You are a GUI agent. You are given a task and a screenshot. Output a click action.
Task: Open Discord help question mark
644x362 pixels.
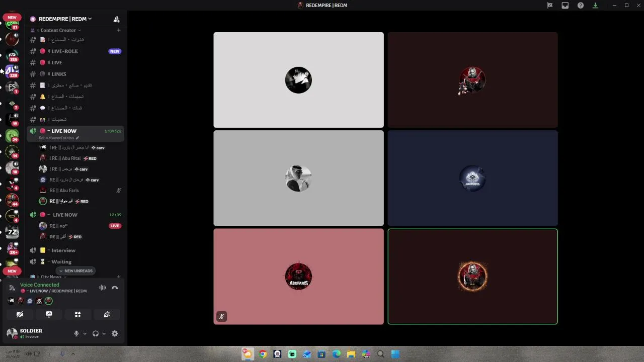581,6
